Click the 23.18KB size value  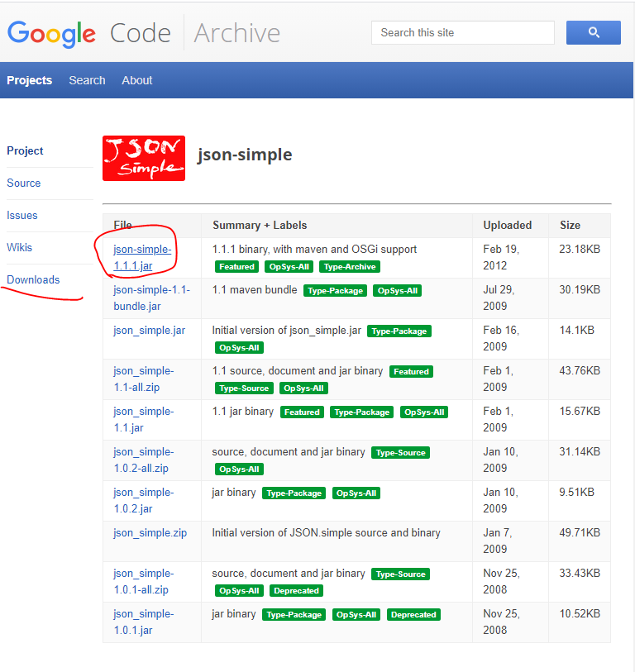580,249
